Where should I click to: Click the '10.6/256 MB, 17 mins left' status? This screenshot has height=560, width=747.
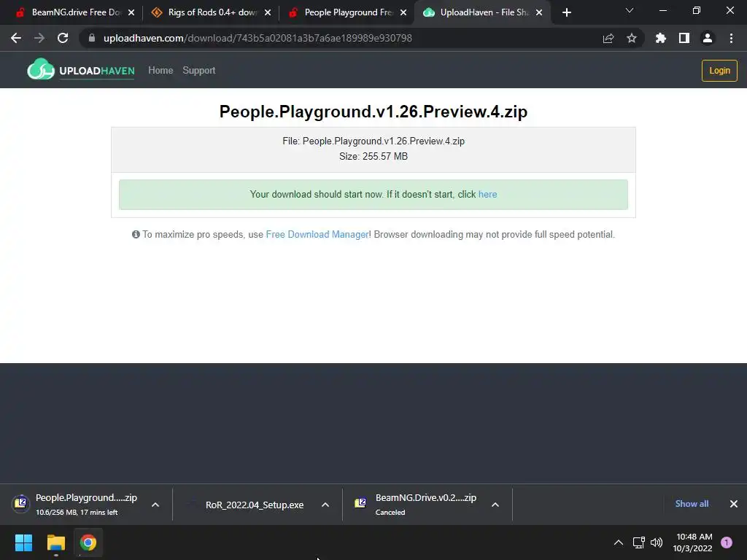pos(77,513)
